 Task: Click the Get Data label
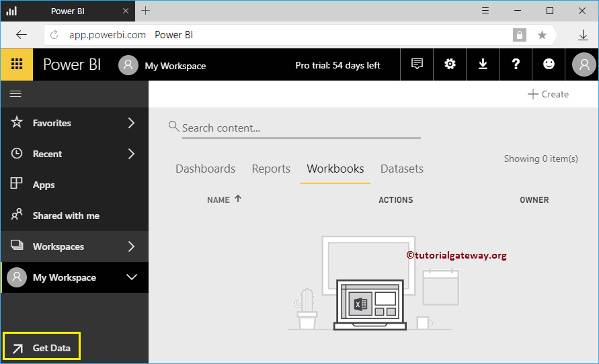(52, 348)
